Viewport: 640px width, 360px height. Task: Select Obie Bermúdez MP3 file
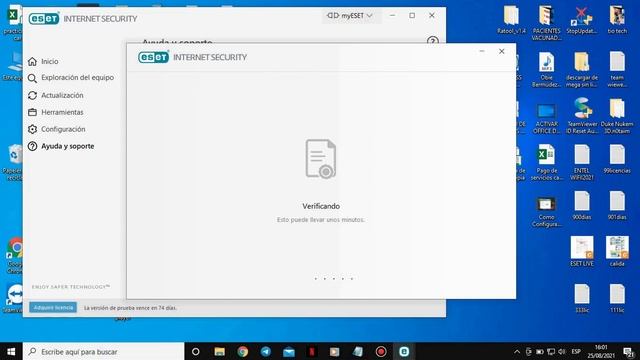[x=547, y=69]
